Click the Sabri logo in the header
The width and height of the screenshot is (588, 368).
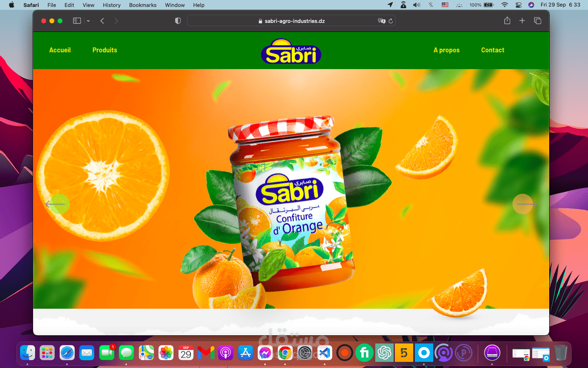[291, 51]
